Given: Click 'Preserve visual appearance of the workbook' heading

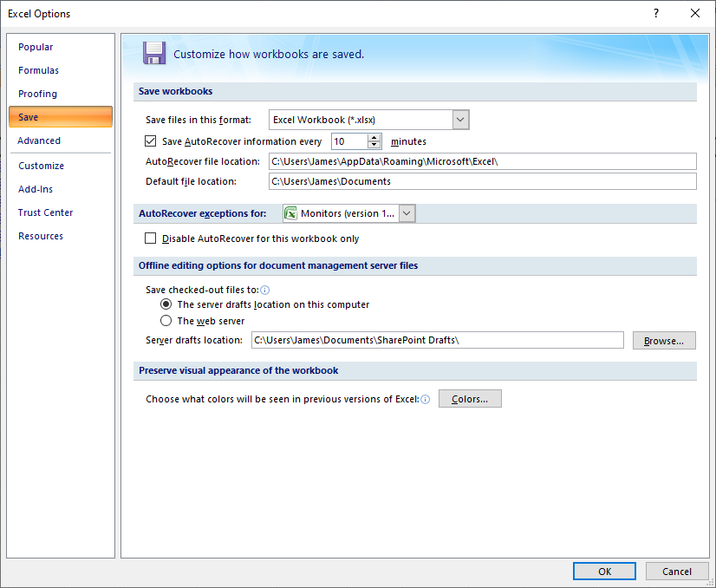Looking at the screenshot, I should coord(238,370).
